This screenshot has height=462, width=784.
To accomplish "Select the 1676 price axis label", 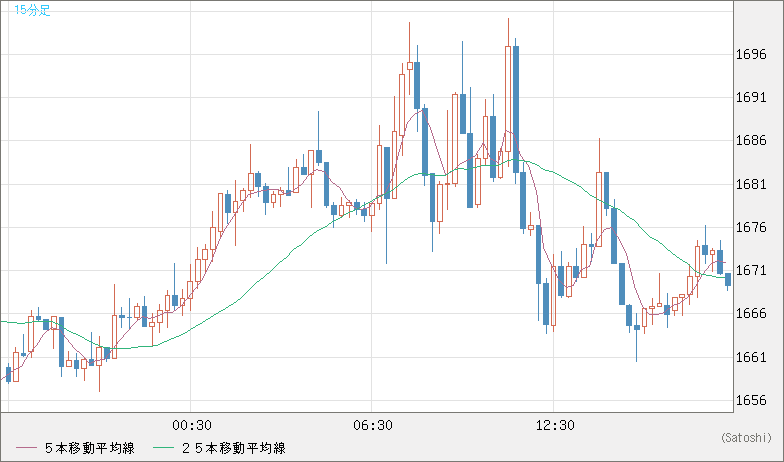I will (751, 228).
